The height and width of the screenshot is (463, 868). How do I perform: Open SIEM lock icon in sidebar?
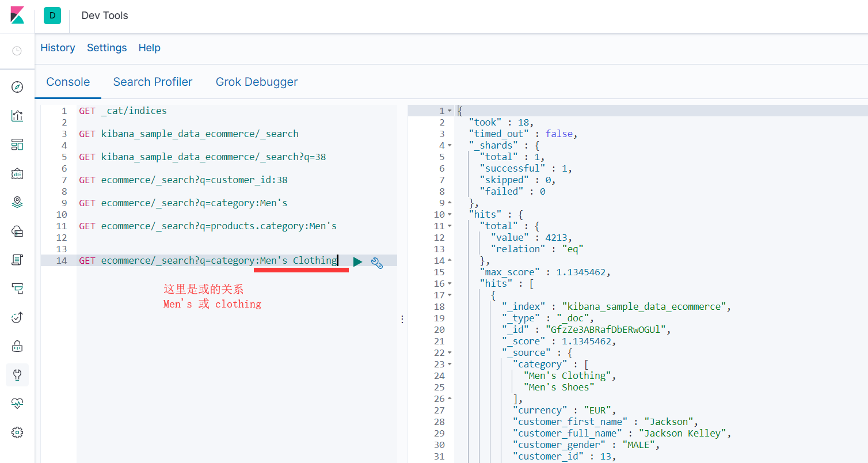click(17, 346)
